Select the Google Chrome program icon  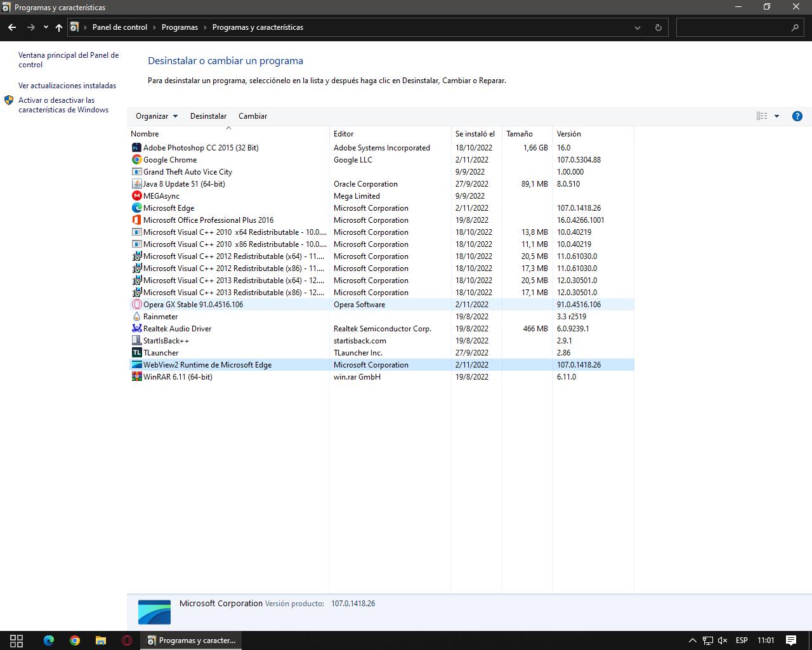[x=136, y=160]
